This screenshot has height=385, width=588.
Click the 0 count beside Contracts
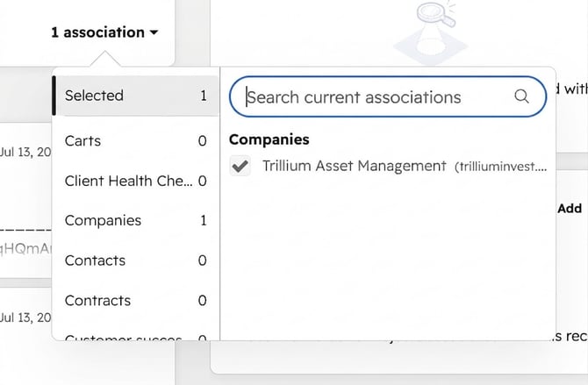click(x=202, y=301)
